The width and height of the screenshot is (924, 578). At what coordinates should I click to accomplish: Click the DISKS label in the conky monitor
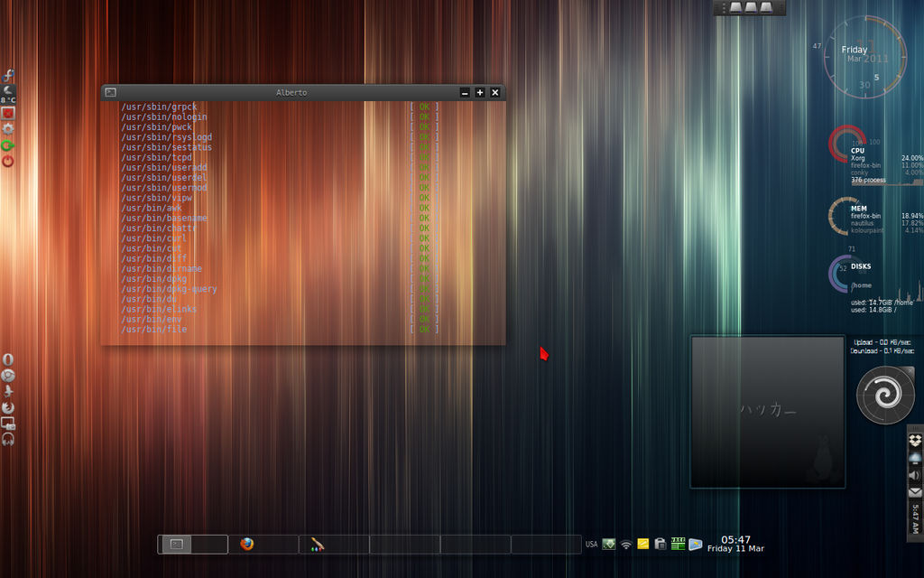(x=861, y=266)
